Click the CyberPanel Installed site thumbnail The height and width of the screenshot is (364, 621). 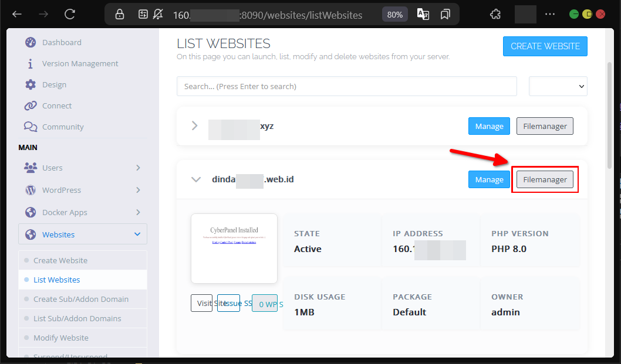tap(234, 248)
